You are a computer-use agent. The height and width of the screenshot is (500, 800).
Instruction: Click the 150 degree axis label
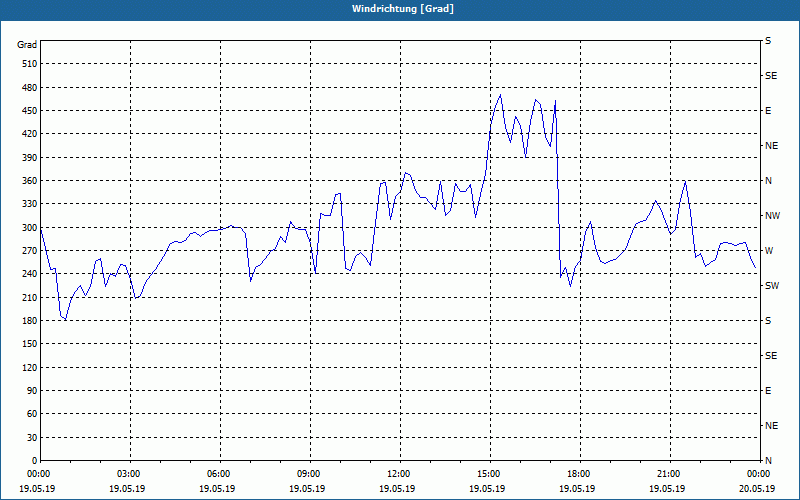[x=30, y=344]
